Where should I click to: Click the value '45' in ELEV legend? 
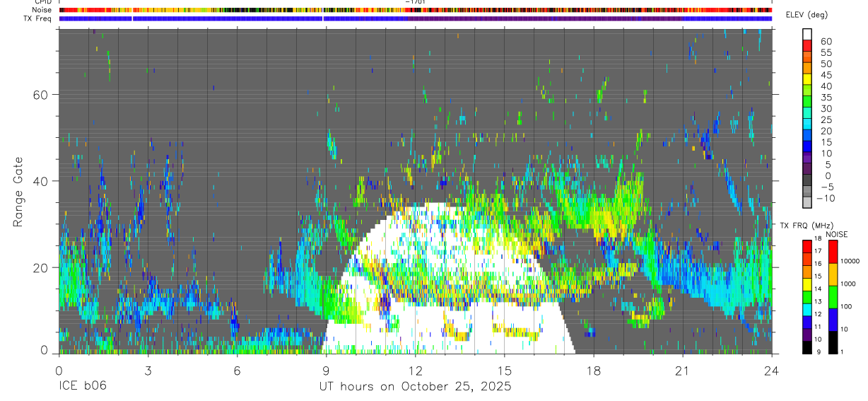click(x=825, y=75)
